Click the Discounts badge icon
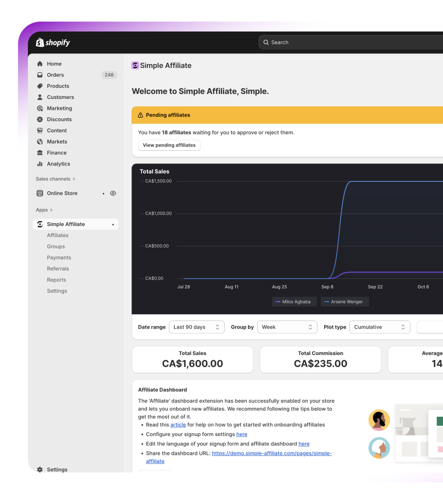This screenshot has width=443, height=504. click(x=40, y=119)
